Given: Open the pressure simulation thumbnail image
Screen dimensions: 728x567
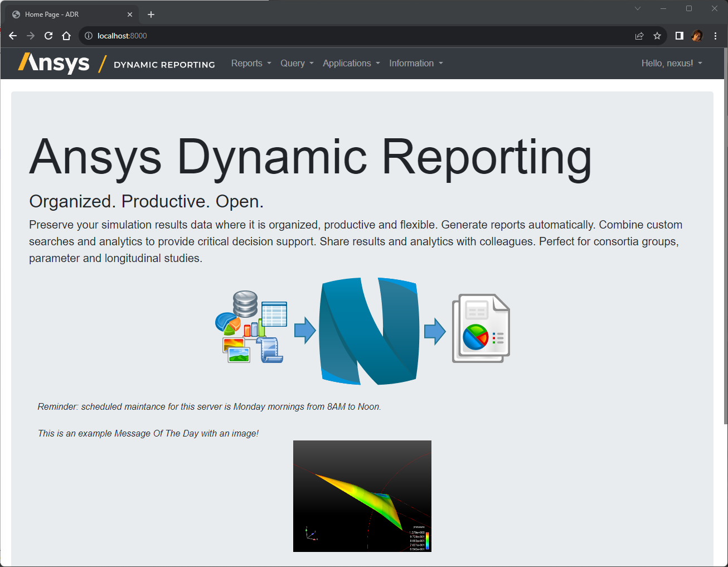Looking at the screenshot, I should click(362, 496).
